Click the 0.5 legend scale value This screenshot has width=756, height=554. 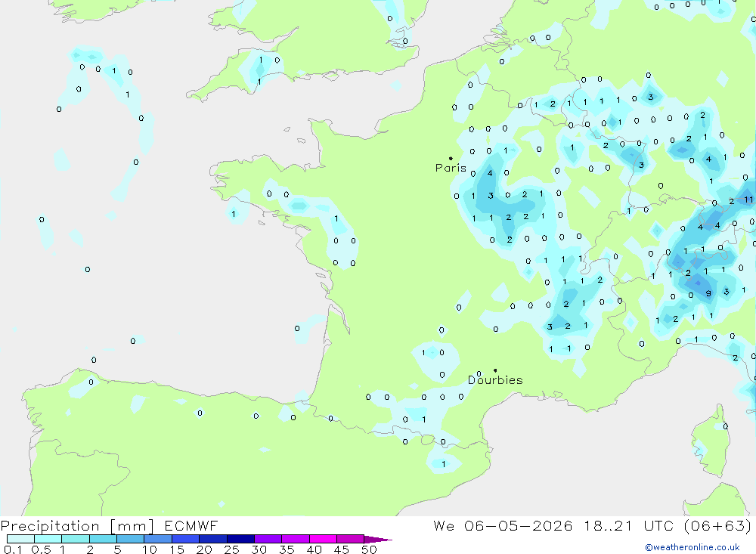(41, 549)
